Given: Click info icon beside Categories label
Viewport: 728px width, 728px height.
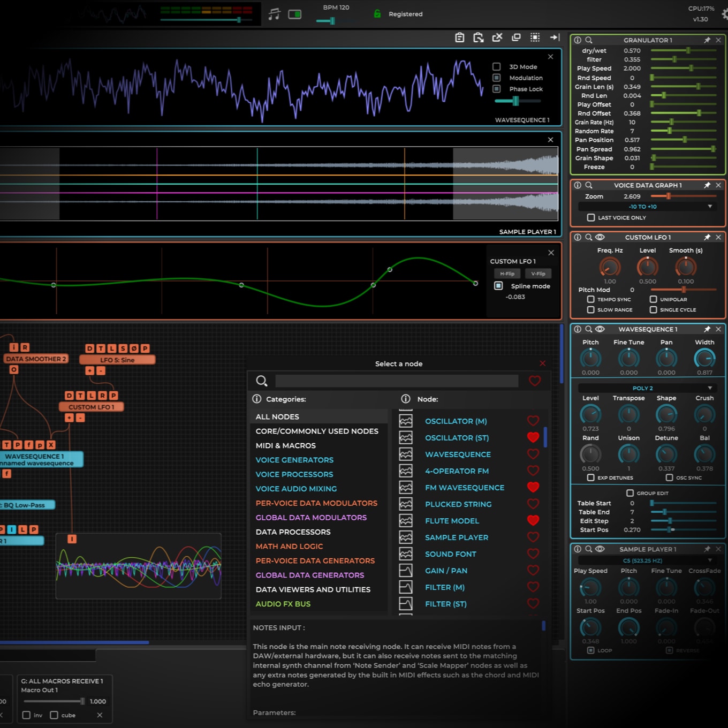Looking at the screenshot, I should pos(257,399).
